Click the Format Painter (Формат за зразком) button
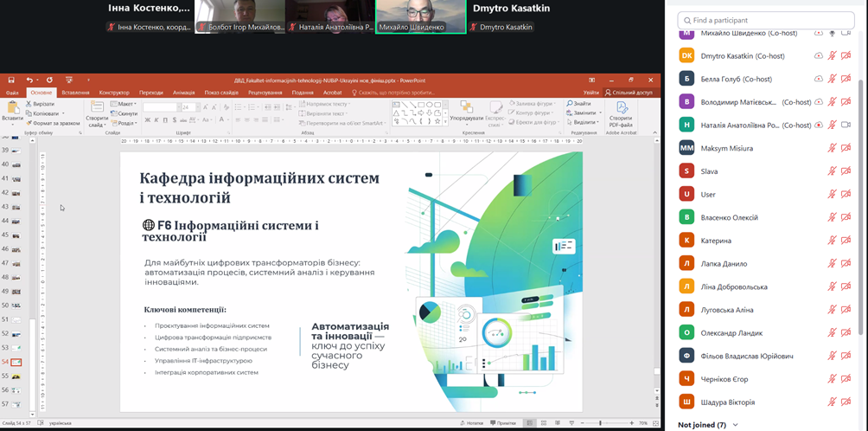The width and height of the screenshot is (868, 431). point(54,123)
